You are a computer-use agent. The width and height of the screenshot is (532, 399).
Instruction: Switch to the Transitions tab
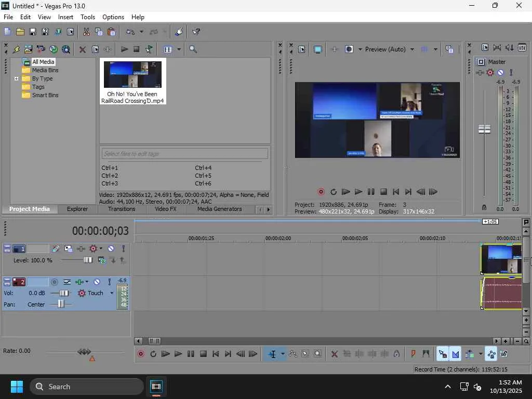pos(122,209)
